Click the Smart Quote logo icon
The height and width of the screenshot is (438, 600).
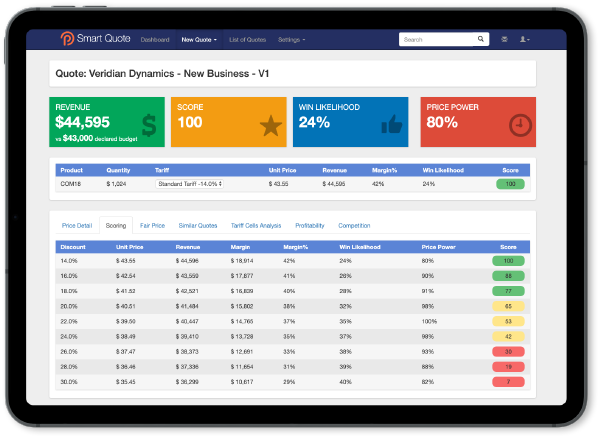tap(67, 39)
